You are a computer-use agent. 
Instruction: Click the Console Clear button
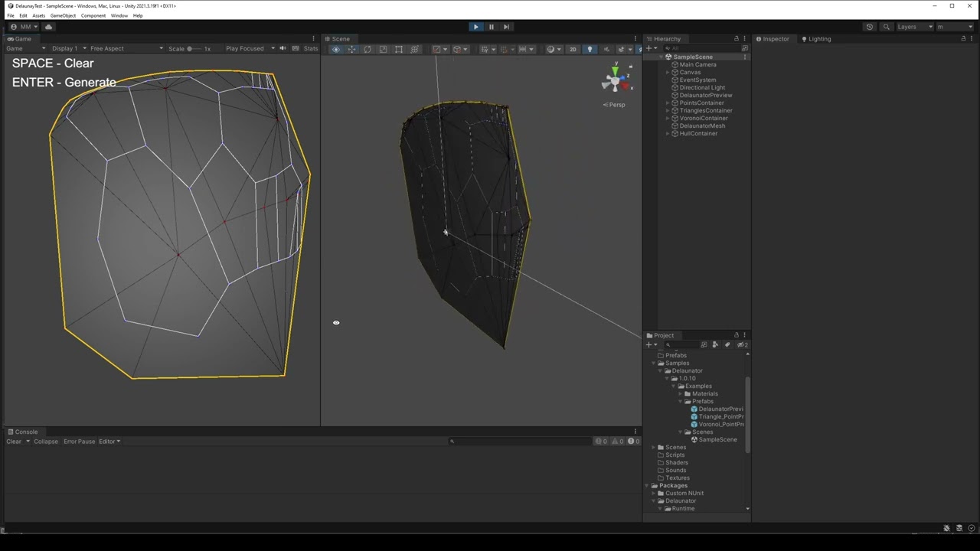click(x=14, y=442)
